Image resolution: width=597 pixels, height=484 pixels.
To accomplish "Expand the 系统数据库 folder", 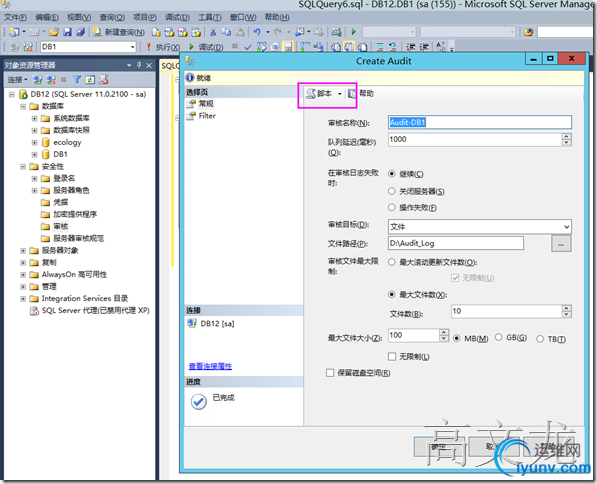I will pos(34,118).
